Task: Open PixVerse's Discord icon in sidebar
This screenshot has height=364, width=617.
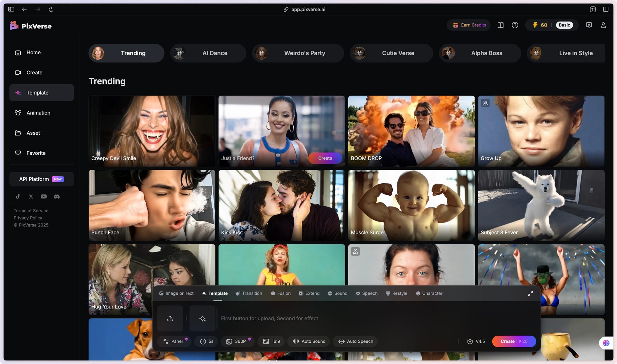Action: [x=57, y=196]
